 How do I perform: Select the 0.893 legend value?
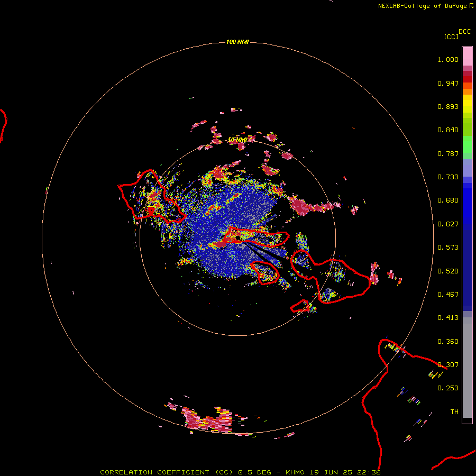point(448,106)
